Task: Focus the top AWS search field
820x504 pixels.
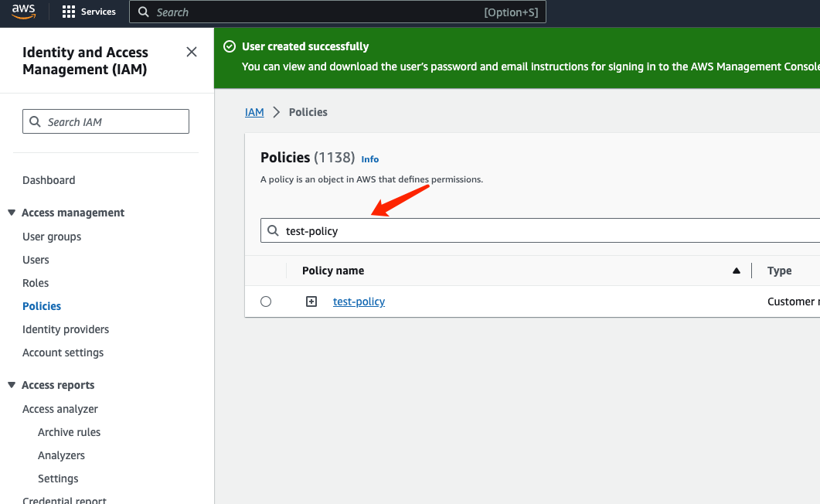Action: pyautogui.click(x=337, y=12)
